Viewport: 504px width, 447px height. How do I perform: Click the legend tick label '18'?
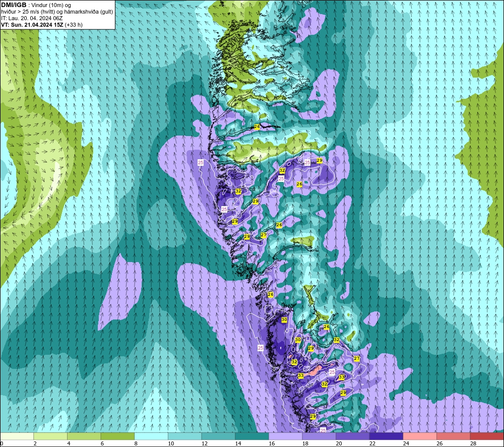(305, 443)
